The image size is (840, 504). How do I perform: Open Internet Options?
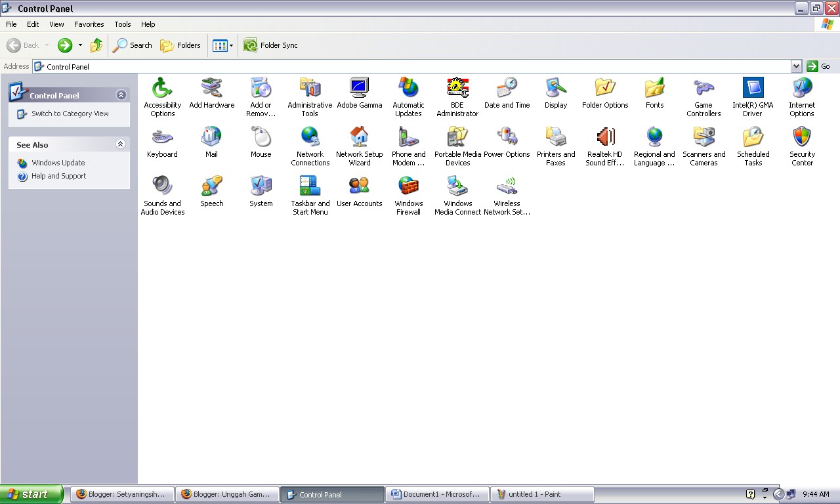click(x=802, y=96)
